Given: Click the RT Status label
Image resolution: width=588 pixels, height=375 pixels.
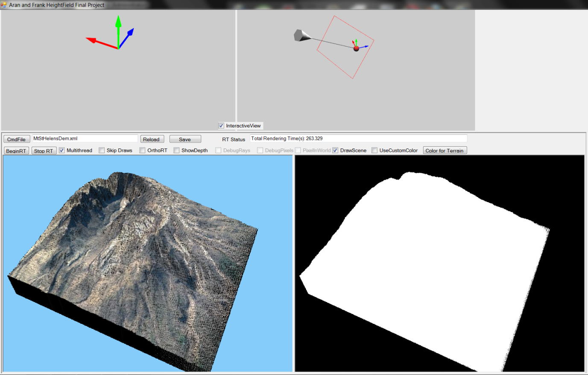Looking at the screenshot, I should tap(234, 140).
